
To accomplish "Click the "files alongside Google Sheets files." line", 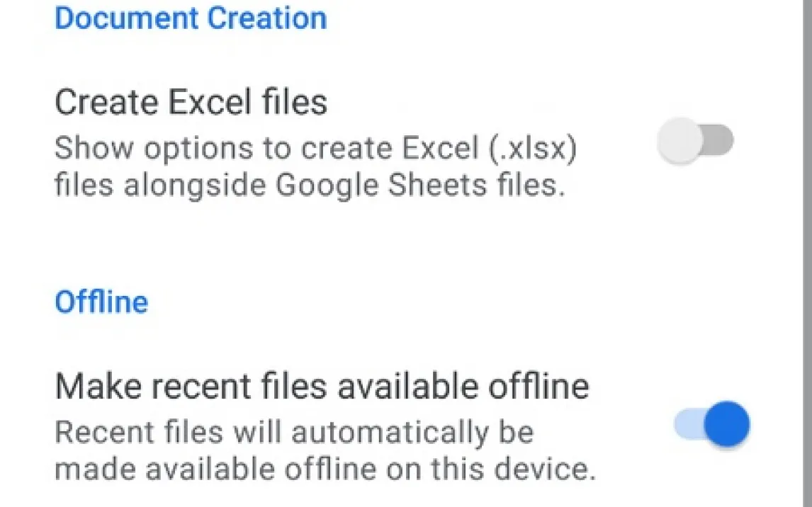I will [x=310, y=186].
